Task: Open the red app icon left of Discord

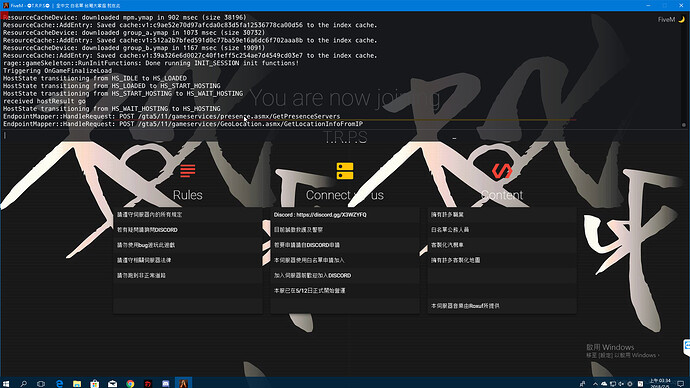Action: [148, 384]
